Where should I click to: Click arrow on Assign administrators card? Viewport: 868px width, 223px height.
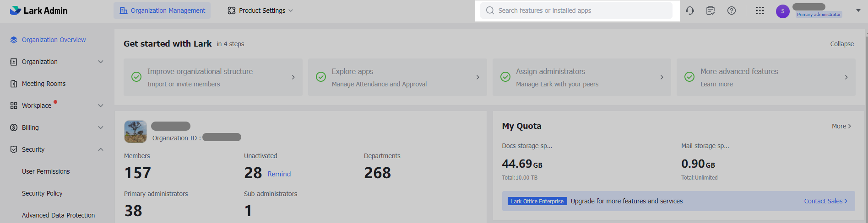coord(662,77)
